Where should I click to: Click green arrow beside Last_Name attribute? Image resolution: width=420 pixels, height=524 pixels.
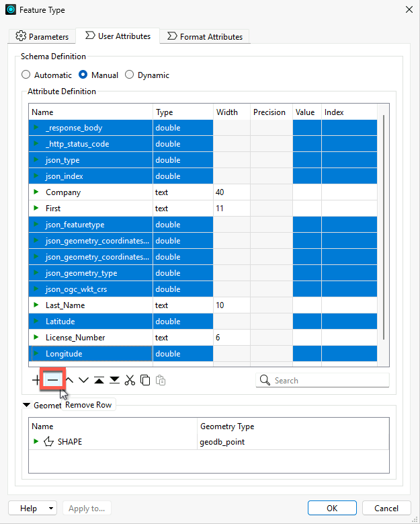click(36, 305)
